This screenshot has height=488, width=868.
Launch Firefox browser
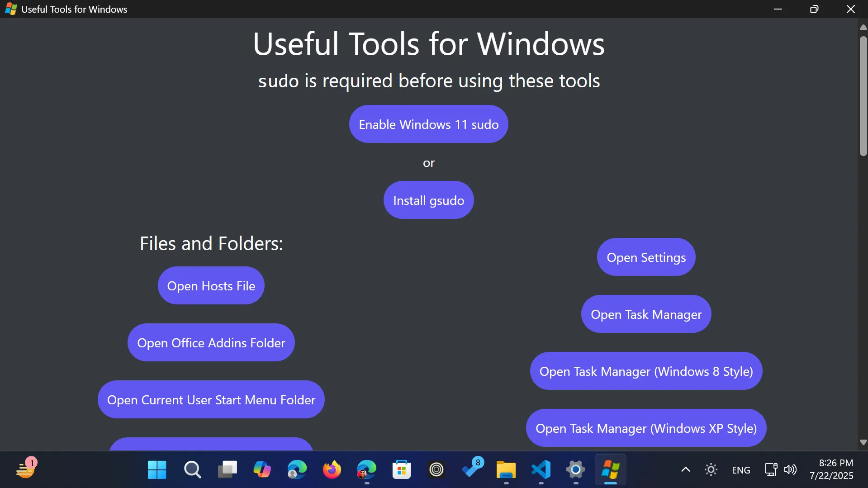pos(332,469)
